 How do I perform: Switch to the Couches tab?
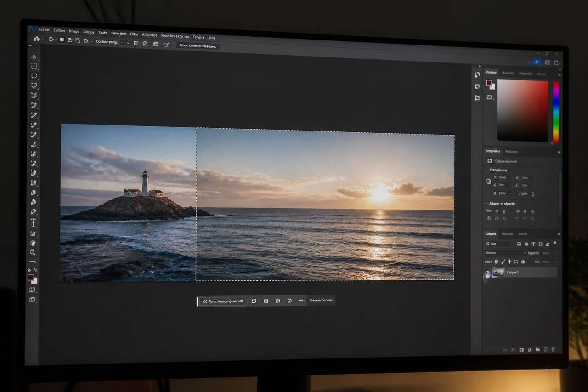coord(507,234)
